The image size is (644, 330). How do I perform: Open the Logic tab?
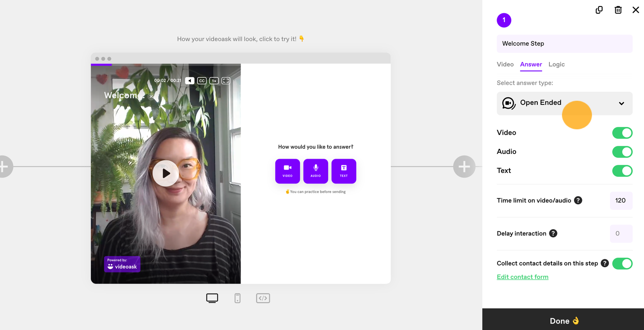[x=557, y=64]
